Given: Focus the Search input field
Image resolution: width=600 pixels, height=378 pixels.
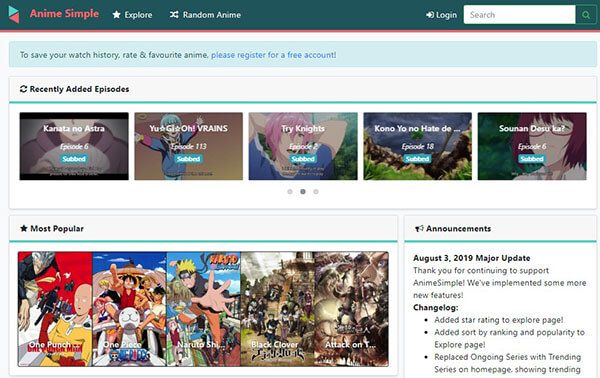Looking at the screenshot, I should tap(519, 15).
